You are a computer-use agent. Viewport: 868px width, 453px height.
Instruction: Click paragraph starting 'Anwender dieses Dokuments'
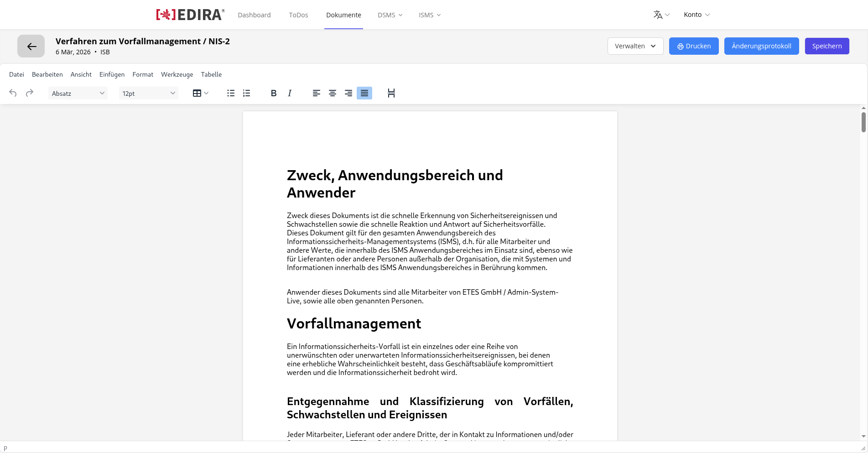(423, 297)
